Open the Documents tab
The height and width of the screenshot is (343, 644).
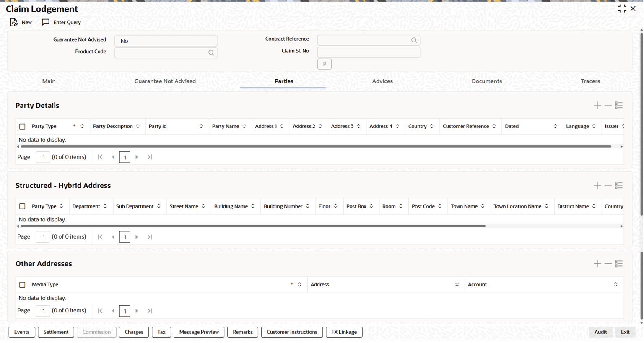tap(487, 81)
